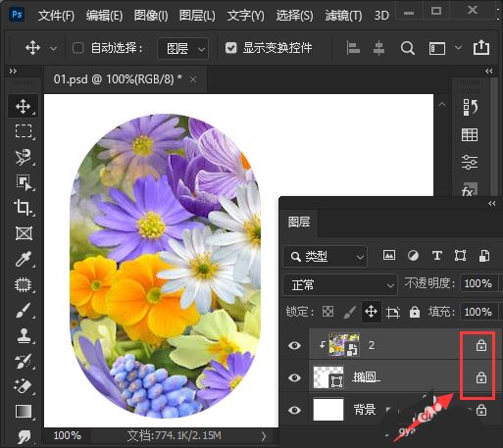Open the Select menu

(294, 16)
